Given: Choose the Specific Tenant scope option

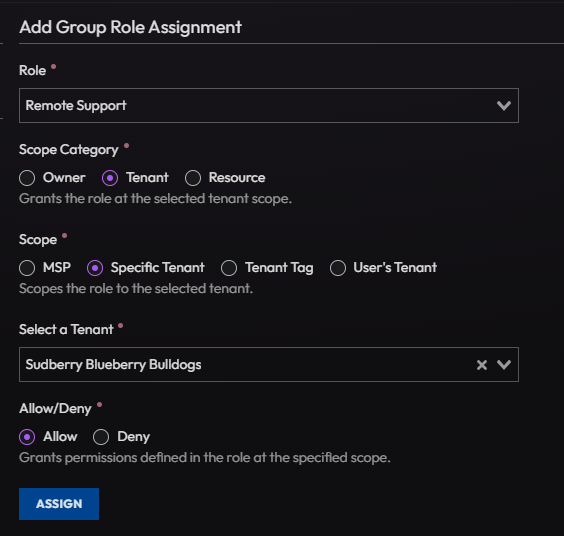Looking at the screenshot, I should pyautogui.click(x=95, y=268).
